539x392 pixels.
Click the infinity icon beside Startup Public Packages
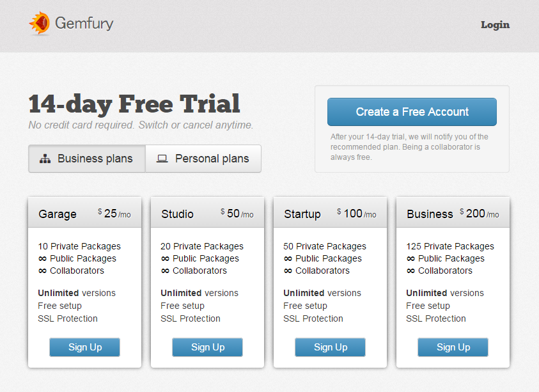(288, 258)
